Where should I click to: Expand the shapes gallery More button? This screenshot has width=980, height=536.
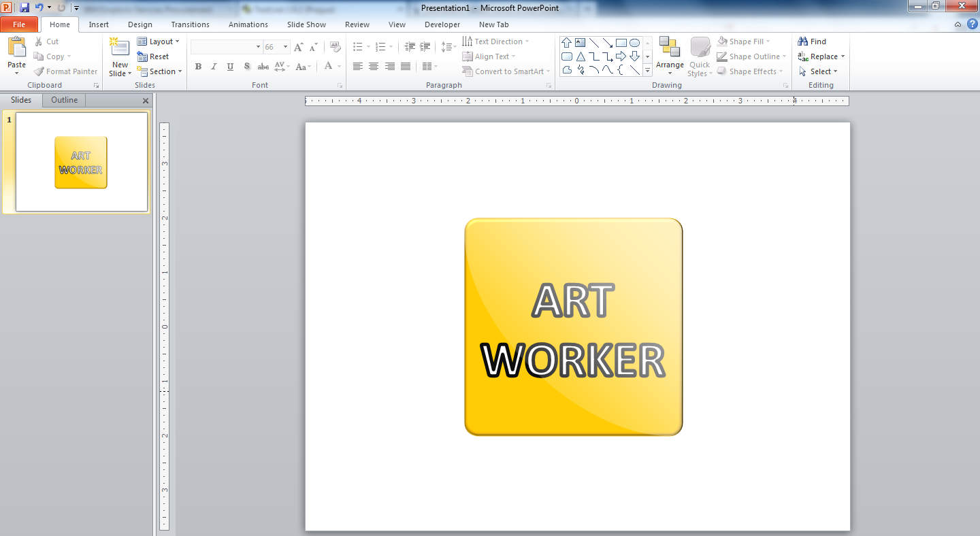tap(648, 70)
